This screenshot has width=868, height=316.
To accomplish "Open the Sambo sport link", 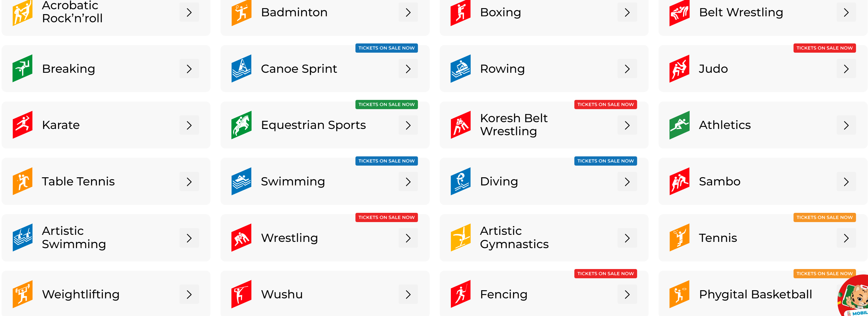I will [720, 181].
